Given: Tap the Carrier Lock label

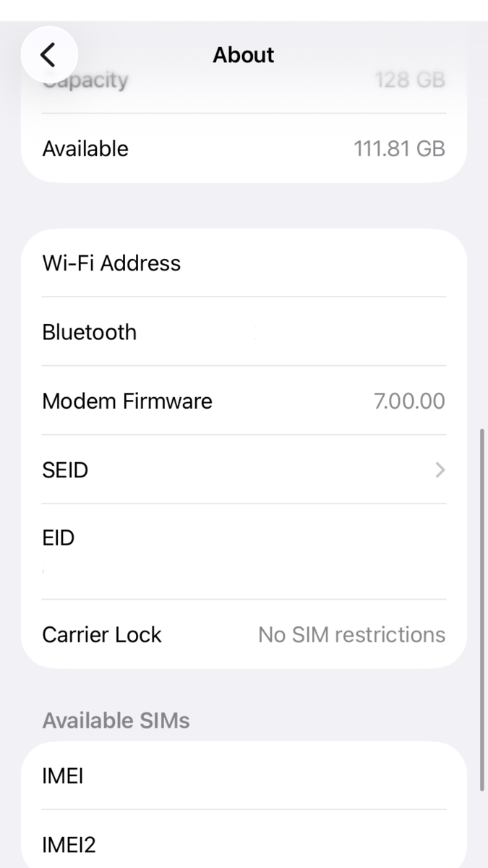Looking at the screenshot, I should pyautogui.click(x=102, y=634).
